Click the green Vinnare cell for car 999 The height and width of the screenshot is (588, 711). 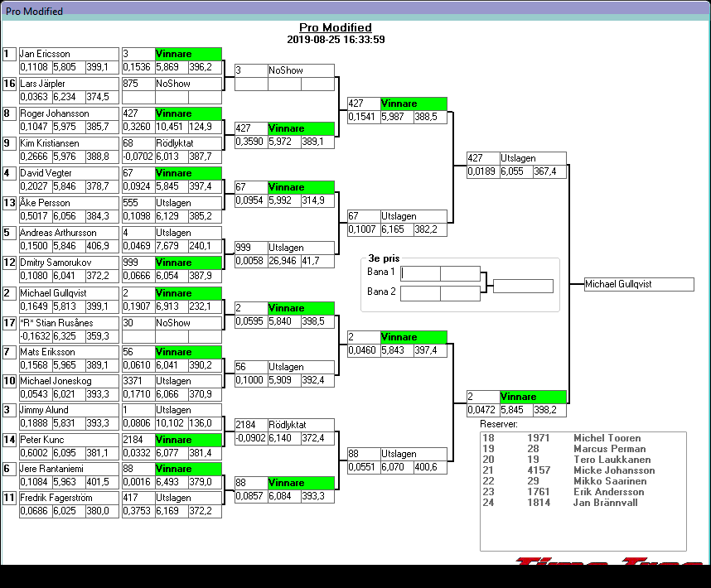pos(188,263)
